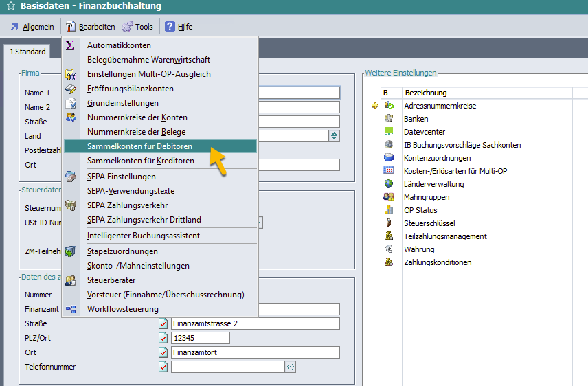Screen dimensions: 588x386
Task: Click the Tools toolbar button
Action: click(x=137, y=27)
